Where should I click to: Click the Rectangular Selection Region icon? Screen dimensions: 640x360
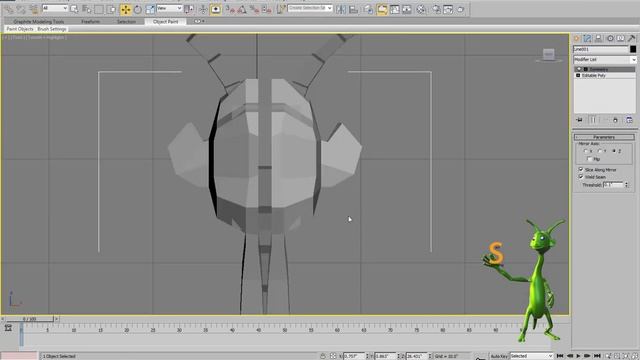click(99, 9)
